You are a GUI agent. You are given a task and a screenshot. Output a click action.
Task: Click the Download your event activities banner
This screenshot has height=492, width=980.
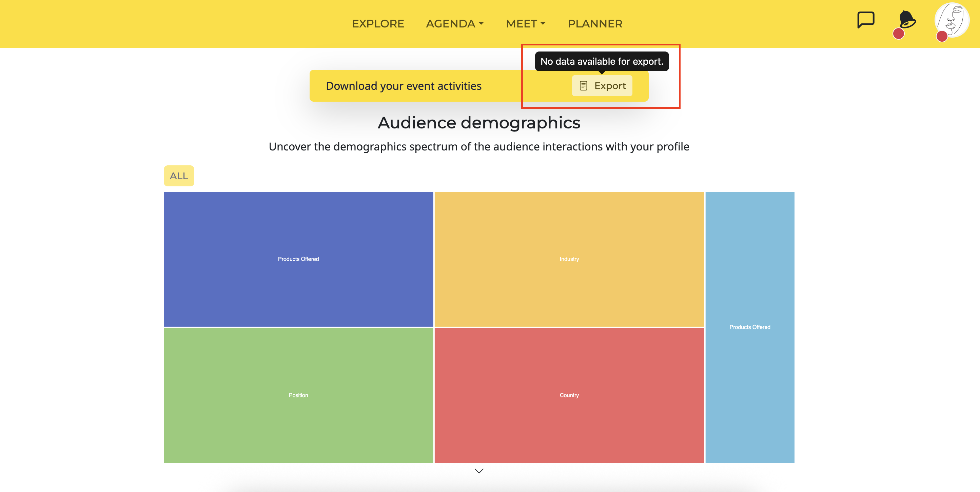[403, 86]
